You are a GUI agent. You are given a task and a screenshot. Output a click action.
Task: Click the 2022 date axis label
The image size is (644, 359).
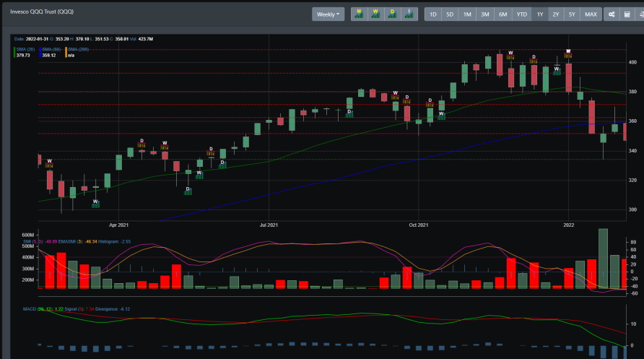click(x=568, y=225)
